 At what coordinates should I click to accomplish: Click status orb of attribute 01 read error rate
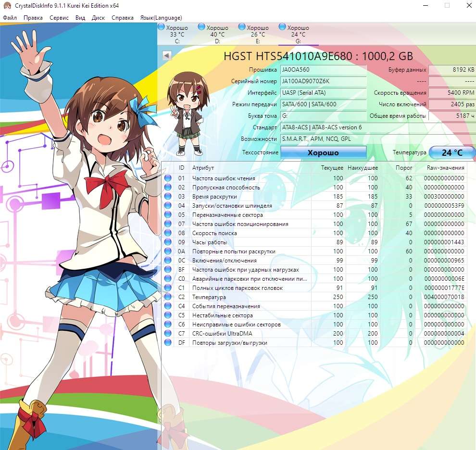pyautogui.click(x=168, y=178)
